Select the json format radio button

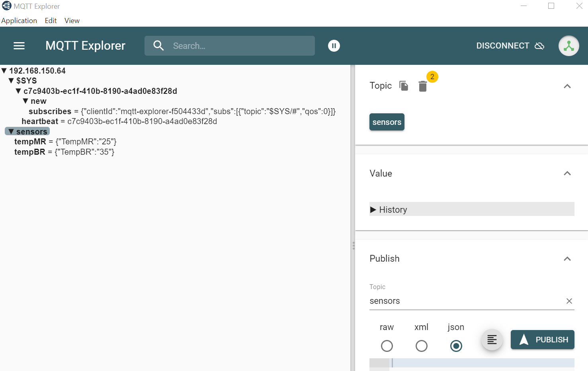[456, 346]
